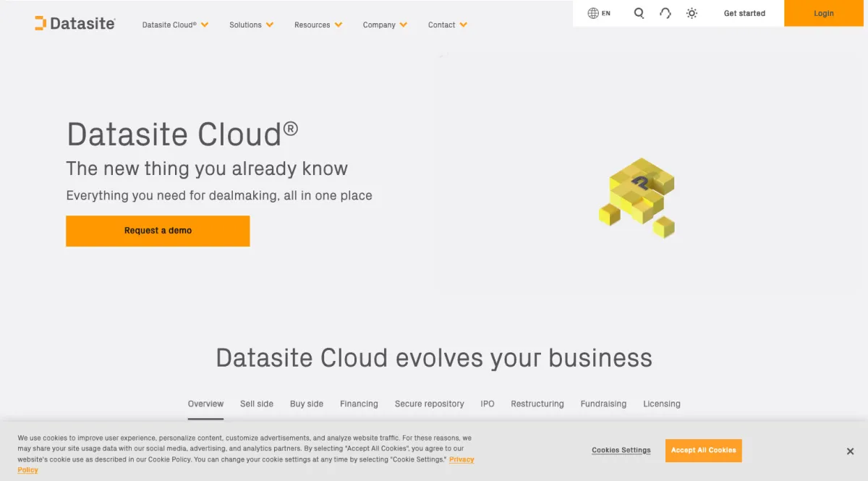Expand the Datasite Cloud menu

click(175, 25)
